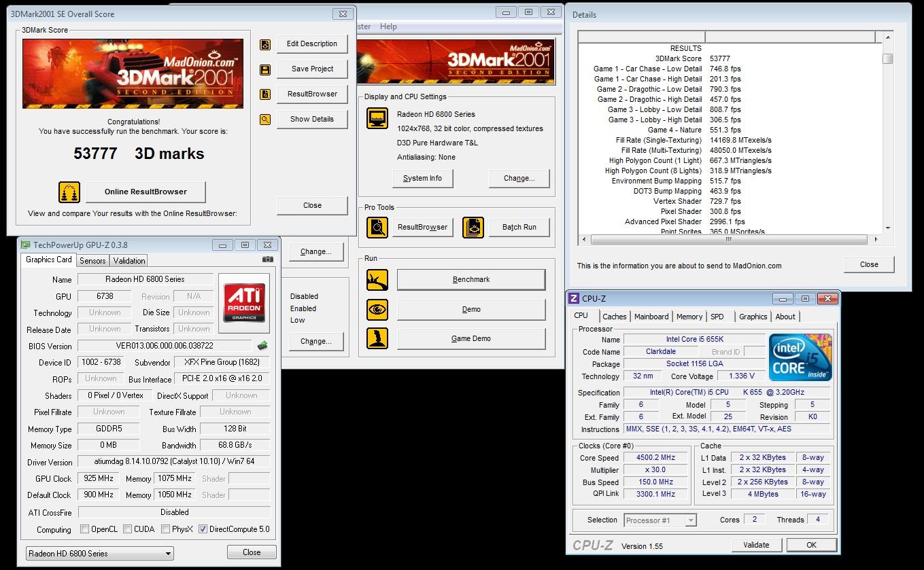Start the Benchmark button

(x=471, y=280)
